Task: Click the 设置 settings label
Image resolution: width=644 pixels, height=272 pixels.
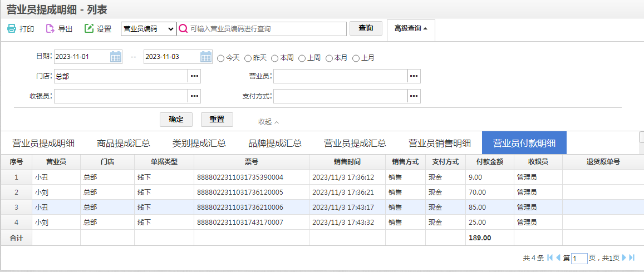Action: click(104, 29)
